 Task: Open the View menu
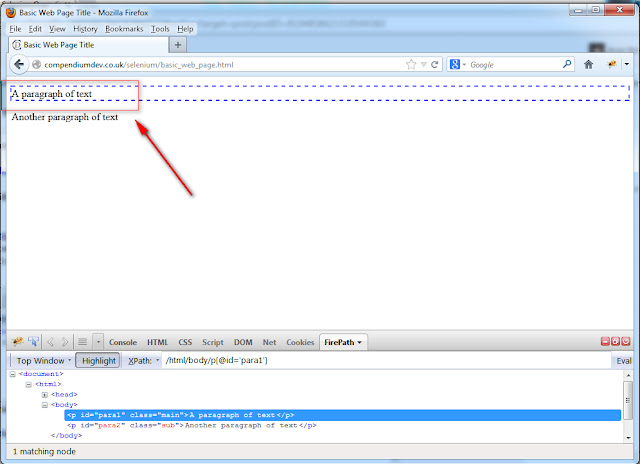(x=57, y=29)
